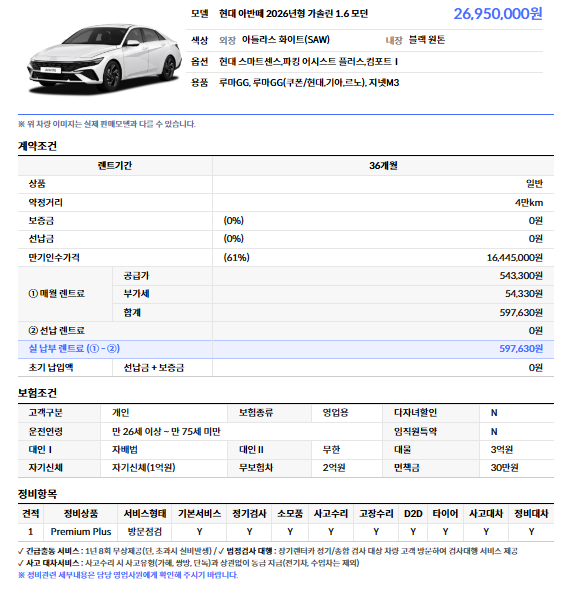This screenshot has height=589, width=563.
Task: Click the 긴급출동 서비스 footnote
Action: (115, 551)
